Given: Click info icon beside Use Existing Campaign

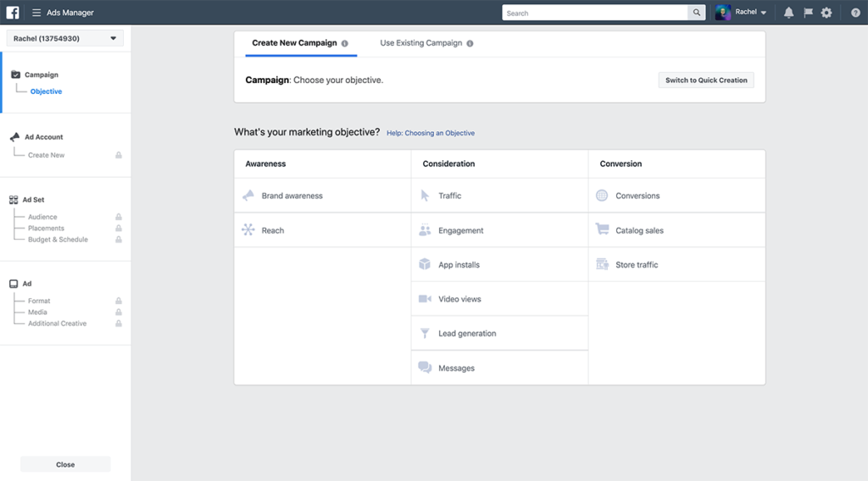Looking at the screenshot, I should (x=470, y=43).
